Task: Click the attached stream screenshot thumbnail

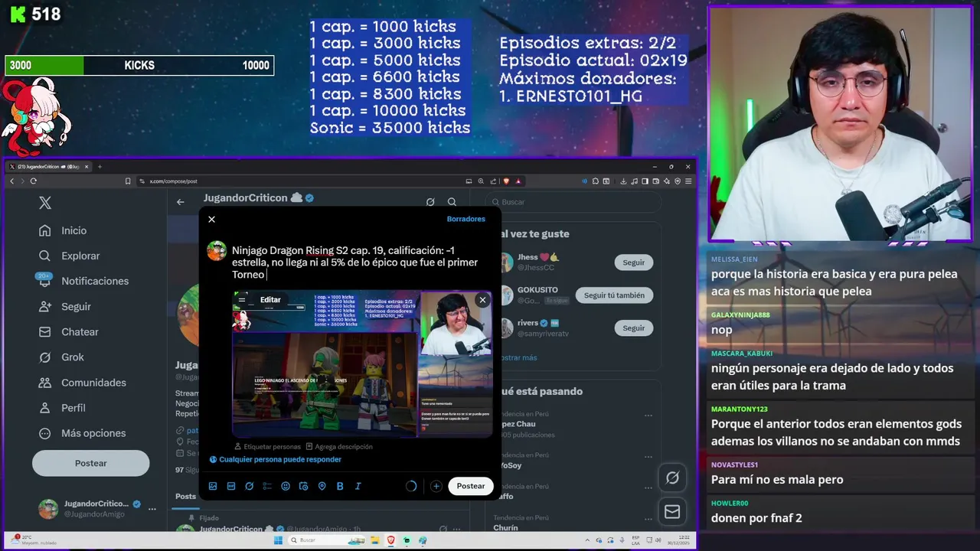Action: 362,364
